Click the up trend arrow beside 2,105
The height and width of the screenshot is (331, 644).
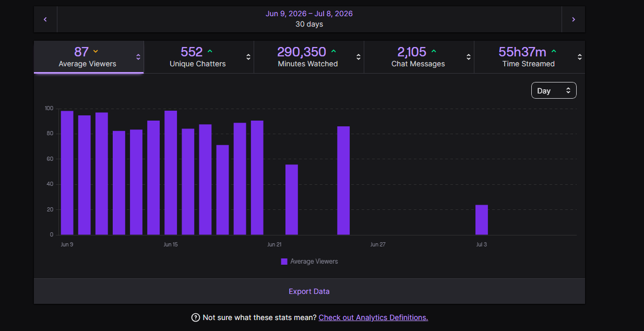434,51
